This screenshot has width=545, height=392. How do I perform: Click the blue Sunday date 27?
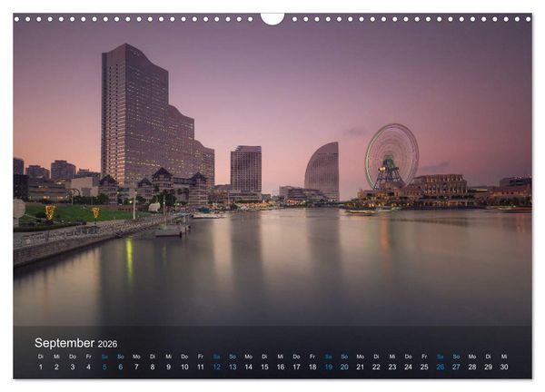[456, 367]
